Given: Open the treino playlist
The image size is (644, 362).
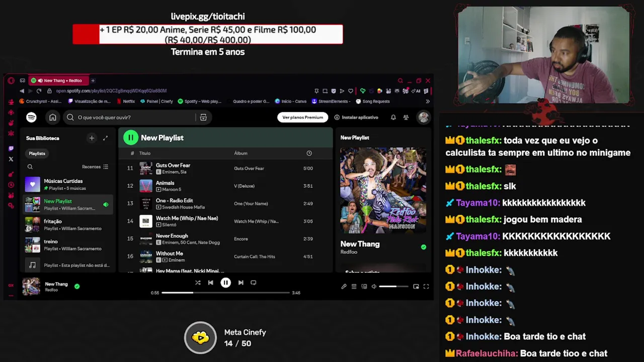Looking at the screenshot, I should click(x=67, y=245).
